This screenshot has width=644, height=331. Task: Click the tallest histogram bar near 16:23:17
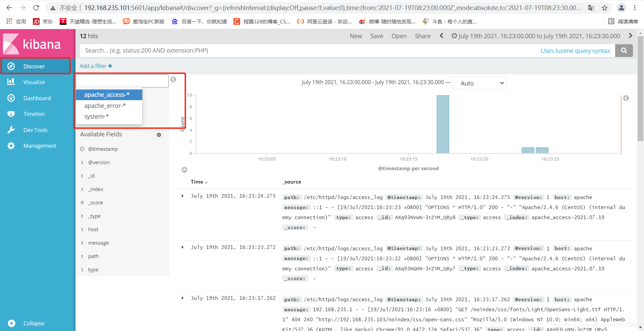point(443,124)
